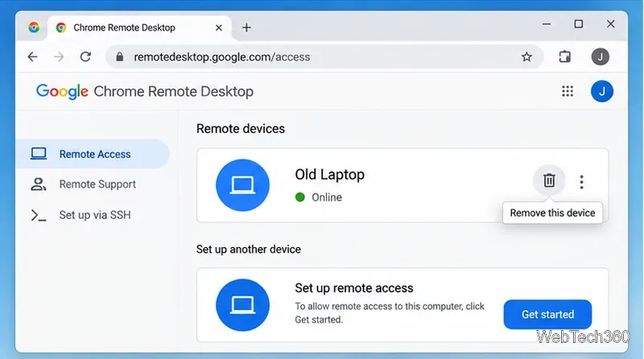Viewport: 644px width, 359px height.
Task: Select the Chrome Remote Desktop tab
Action: tap(139, 27)
